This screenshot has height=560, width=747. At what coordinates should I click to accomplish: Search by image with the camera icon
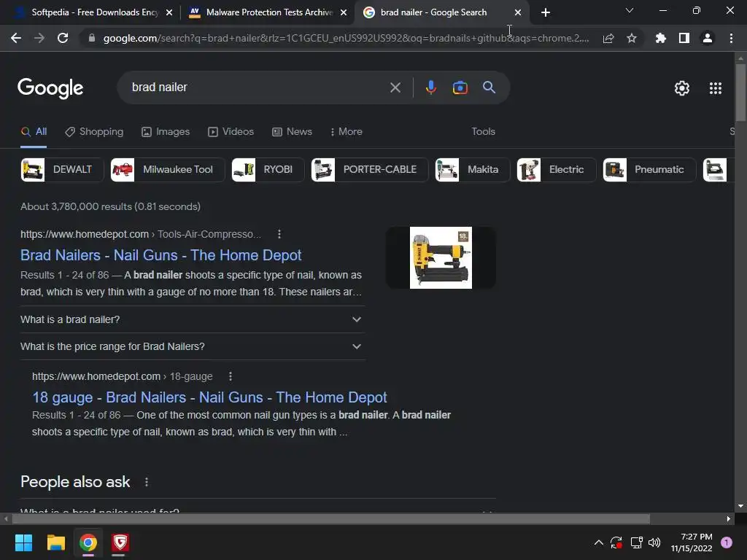click(460, 87)
